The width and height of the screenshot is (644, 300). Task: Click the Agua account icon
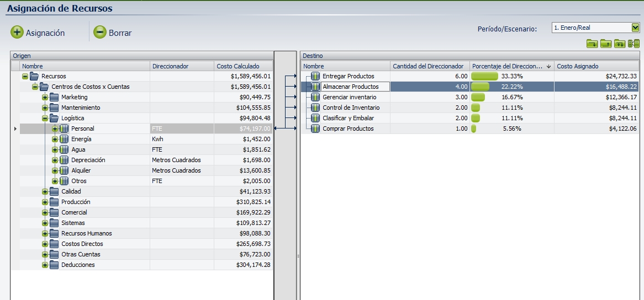tap(64, 149)
